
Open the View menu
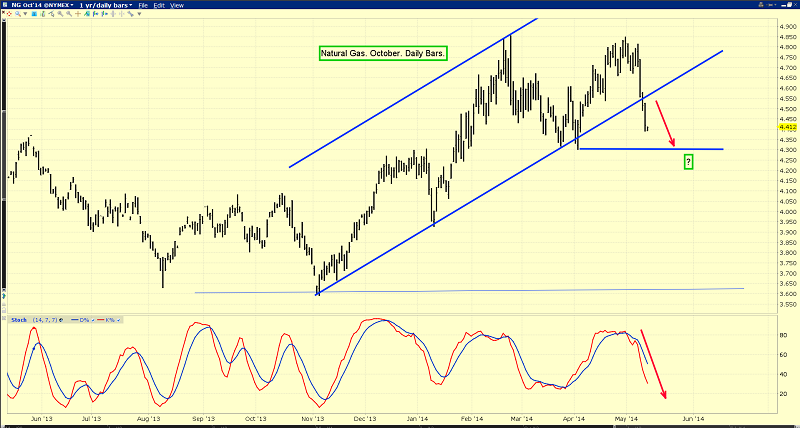point(177,5)
